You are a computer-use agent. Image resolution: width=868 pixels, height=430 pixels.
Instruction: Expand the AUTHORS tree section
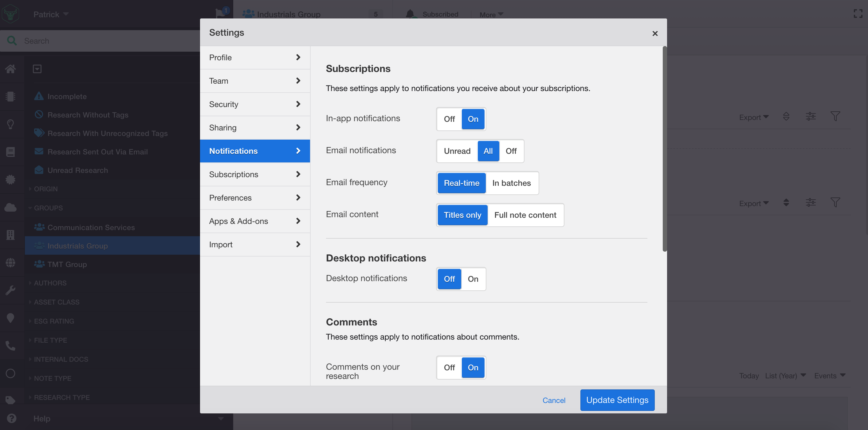tap(50, 283)
